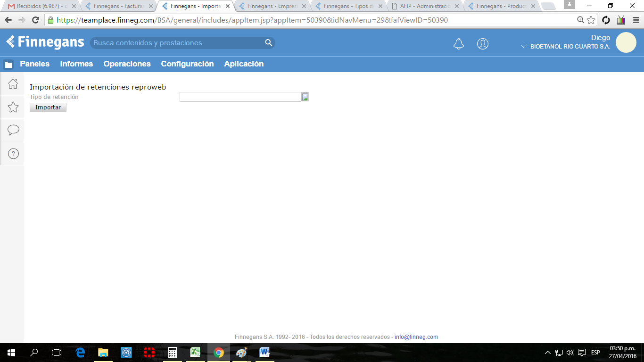The height and width of the screenshot is (362, 644).
Task: Open the Aplicación menu
Action: coord(244,64)
